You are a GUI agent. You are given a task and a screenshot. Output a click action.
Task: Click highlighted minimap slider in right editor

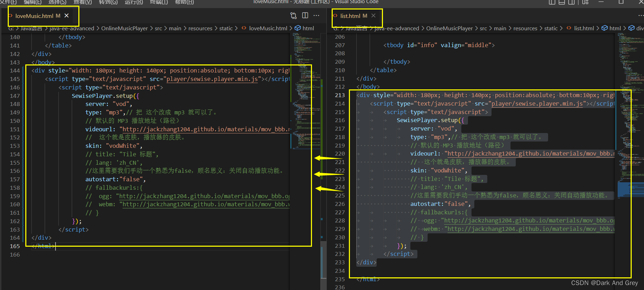(x=631, y=189)
